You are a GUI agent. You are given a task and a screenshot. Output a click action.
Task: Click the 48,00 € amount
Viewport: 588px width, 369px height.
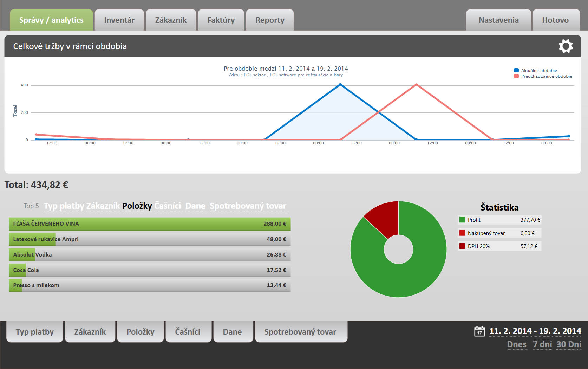tap(276, 239)
